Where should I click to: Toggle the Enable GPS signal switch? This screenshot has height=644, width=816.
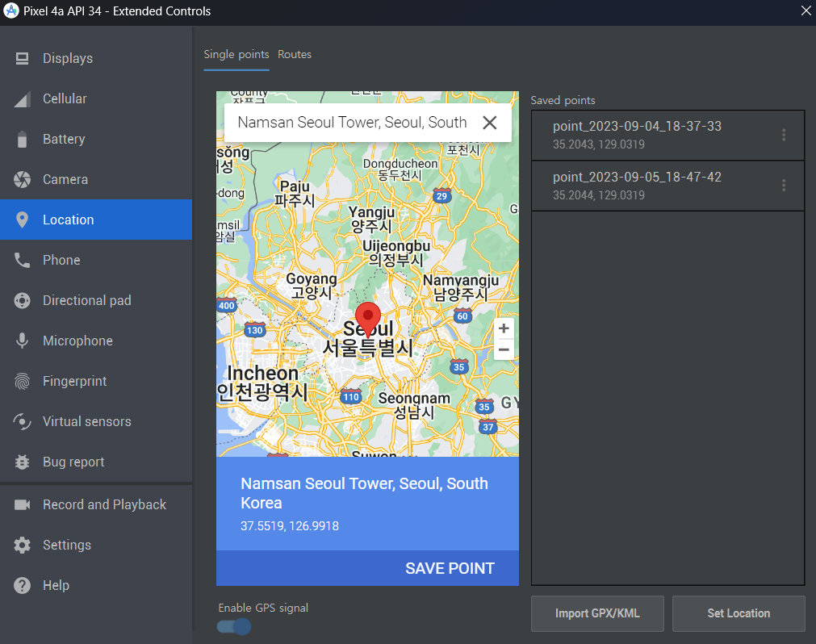(x=234, y=626)
